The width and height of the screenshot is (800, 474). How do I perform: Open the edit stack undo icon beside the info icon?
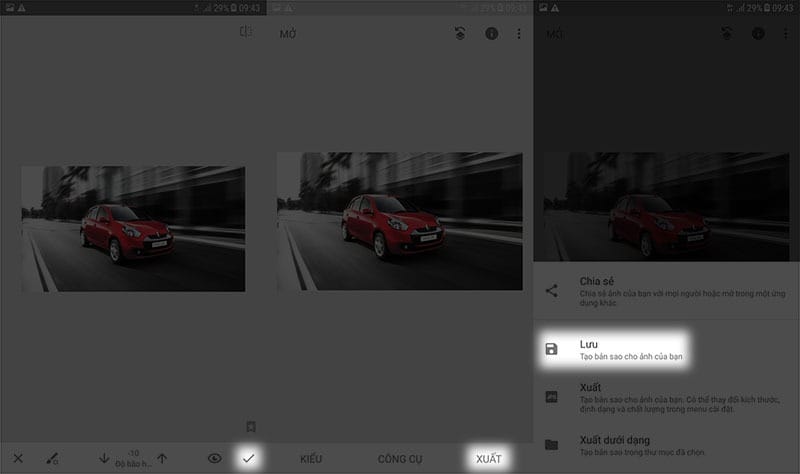pyautogui.click(x=460, y=34)
